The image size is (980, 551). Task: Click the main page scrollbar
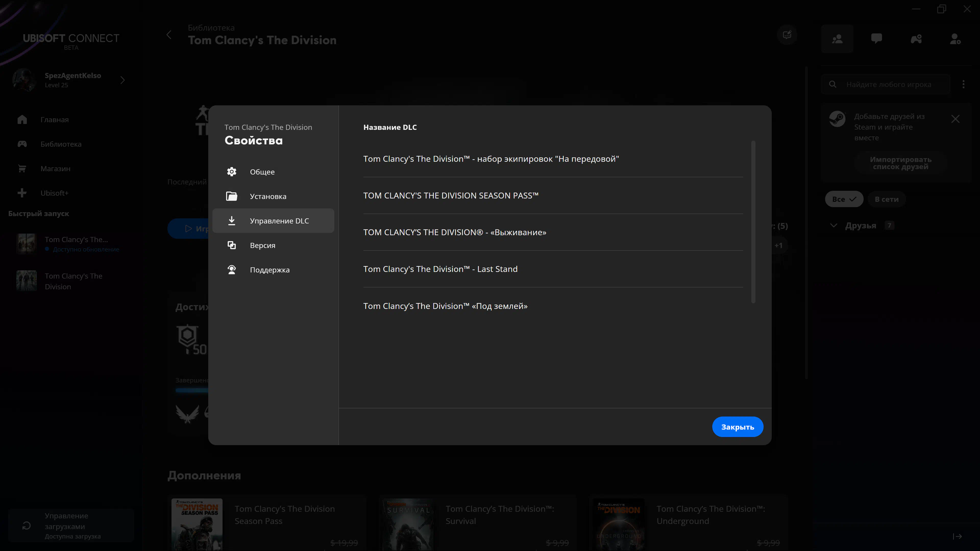point(806,223)
